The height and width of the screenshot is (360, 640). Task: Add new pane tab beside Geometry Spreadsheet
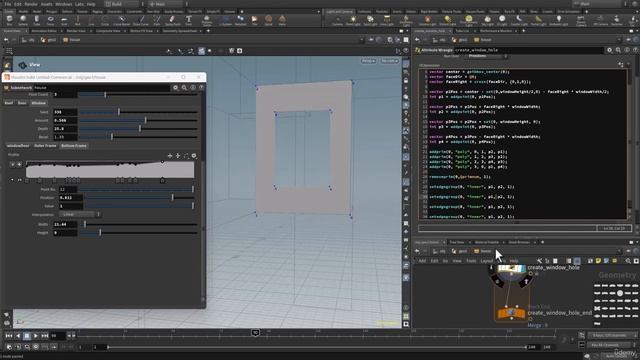point(208,31)
